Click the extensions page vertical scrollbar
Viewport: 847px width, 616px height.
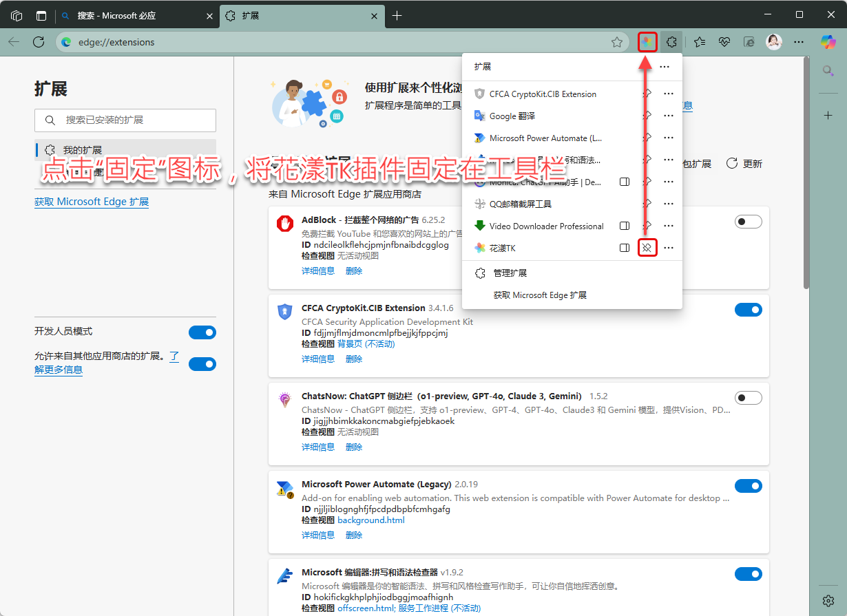(x=806, y=172)
